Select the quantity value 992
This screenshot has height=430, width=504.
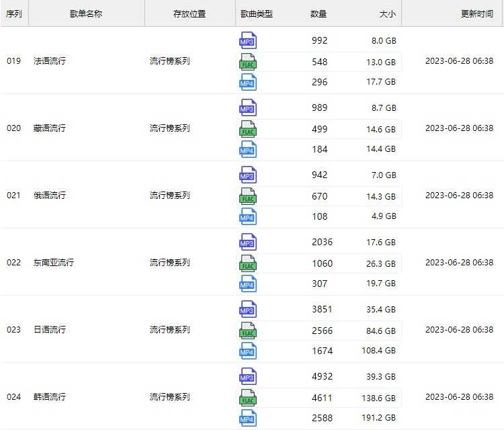pos(319,40)
